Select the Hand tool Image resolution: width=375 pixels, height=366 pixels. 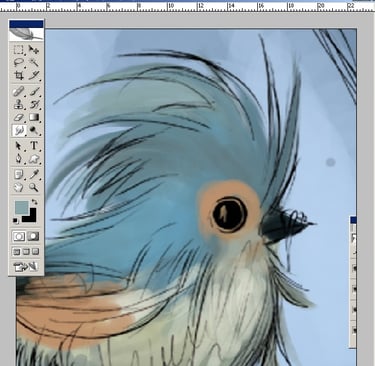[x=19, y=187]
